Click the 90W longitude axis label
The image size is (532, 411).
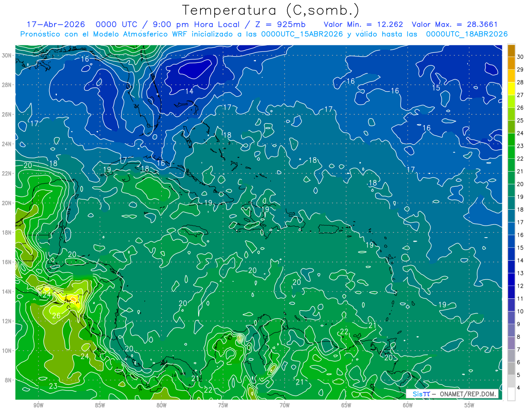point(38,405)
